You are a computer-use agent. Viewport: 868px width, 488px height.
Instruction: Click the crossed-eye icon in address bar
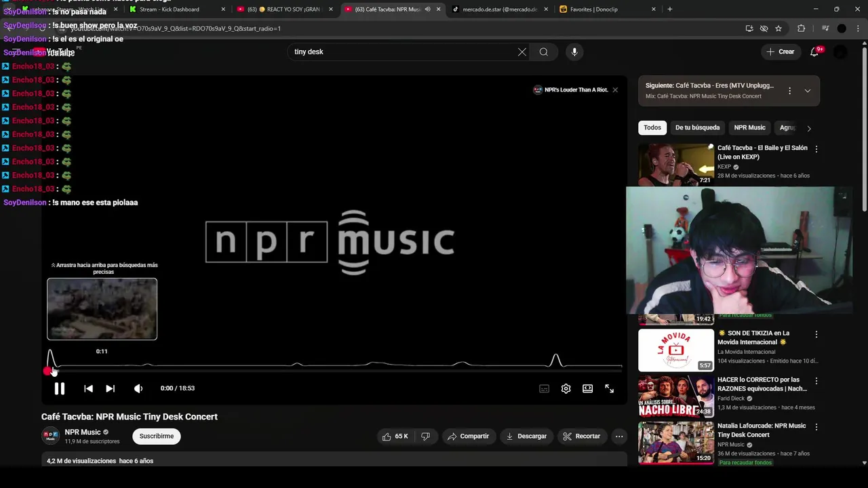click(x=764, y=28)
